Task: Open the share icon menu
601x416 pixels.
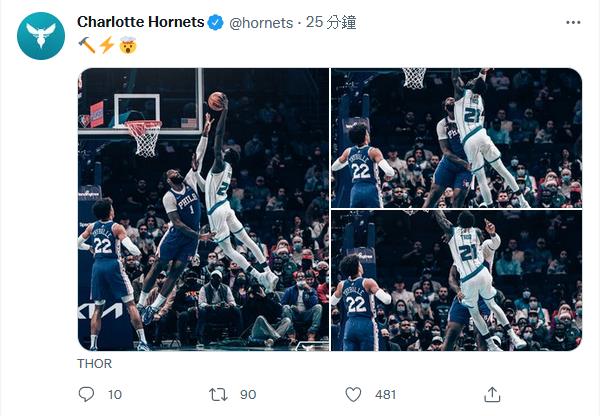Action: click(492, 394)
